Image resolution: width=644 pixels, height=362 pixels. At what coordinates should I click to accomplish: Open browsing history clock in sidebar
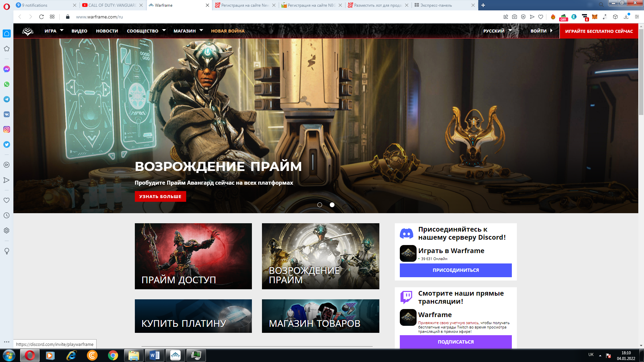click(6, 216)
